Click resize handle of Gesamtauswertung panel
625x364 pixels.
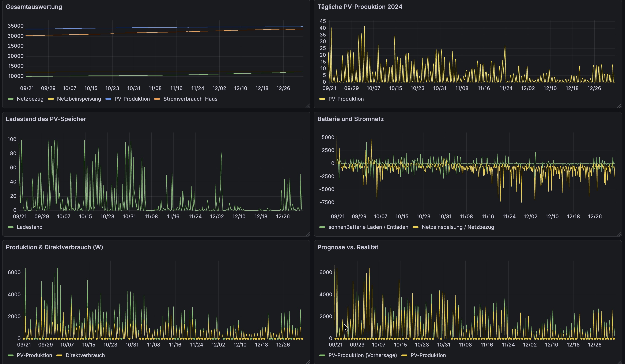308,106
